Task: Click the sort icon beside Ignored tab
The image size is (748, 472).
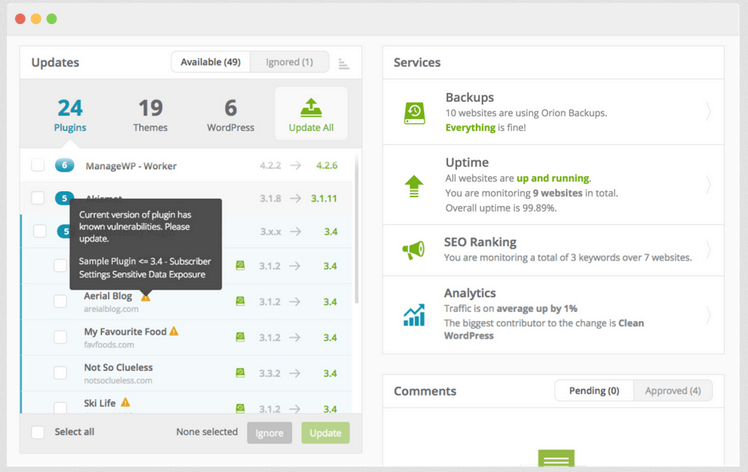Action: 344,64
